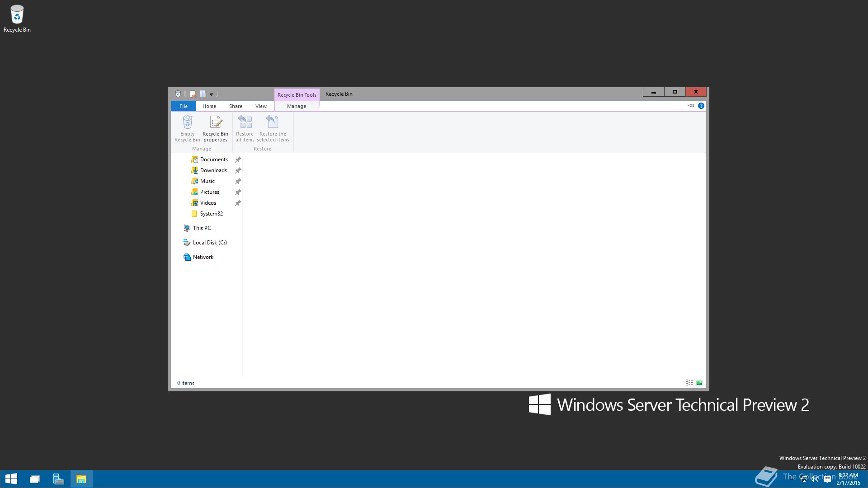Open the blue Help question-mark icon
Viewport: 868px width, 488px height.
click(701, 106)
